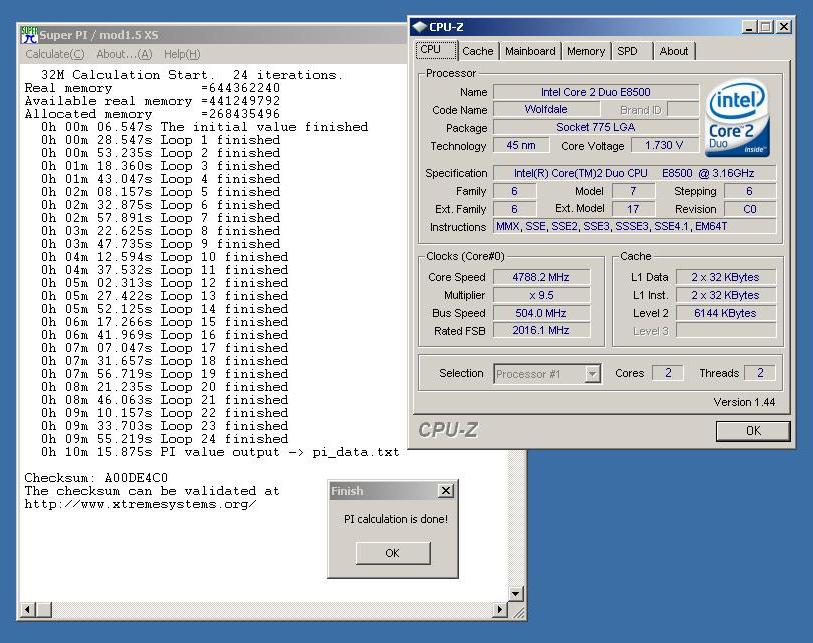Close the Finish dialog with X
The image size is (813, 643).
(x=446, y=491)
